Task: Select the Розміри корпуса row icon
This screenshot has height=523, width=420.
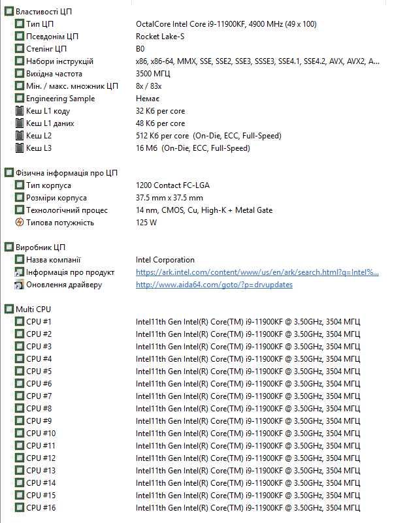Action: pos(20,198)
